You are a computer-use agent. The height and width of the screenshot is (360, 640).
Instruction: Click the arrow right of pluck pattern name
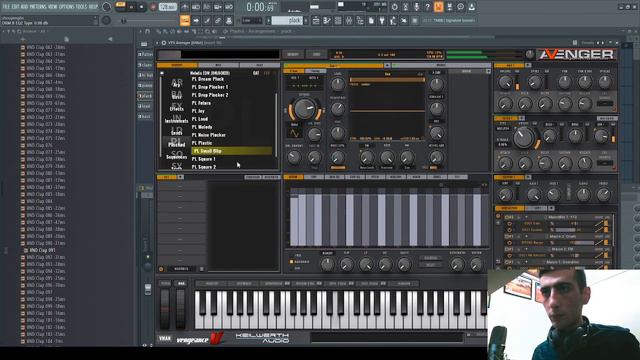tap(306, 20)
